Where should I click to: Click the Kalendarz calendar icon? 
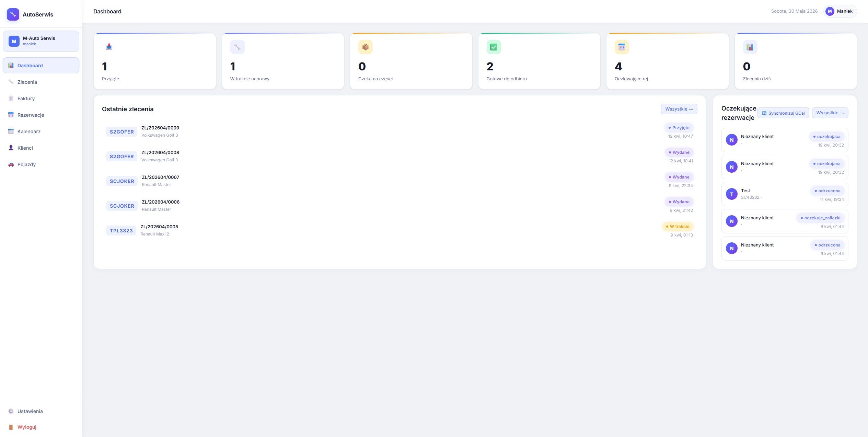(11, 131)
